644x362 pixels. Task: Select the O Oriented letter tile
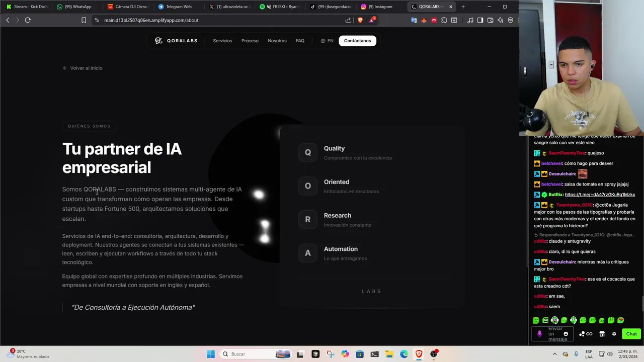pyautogui.click(x=308, y=186)
